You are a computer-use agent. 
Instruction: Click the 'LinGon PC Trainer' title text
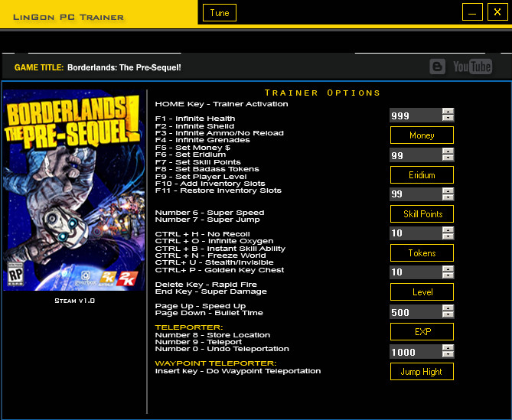coord(68,18)
